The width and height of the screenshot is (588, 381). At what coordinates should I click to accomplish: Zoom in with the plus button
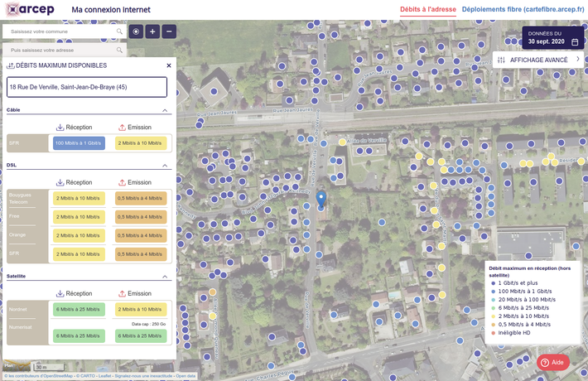[152, 31]
